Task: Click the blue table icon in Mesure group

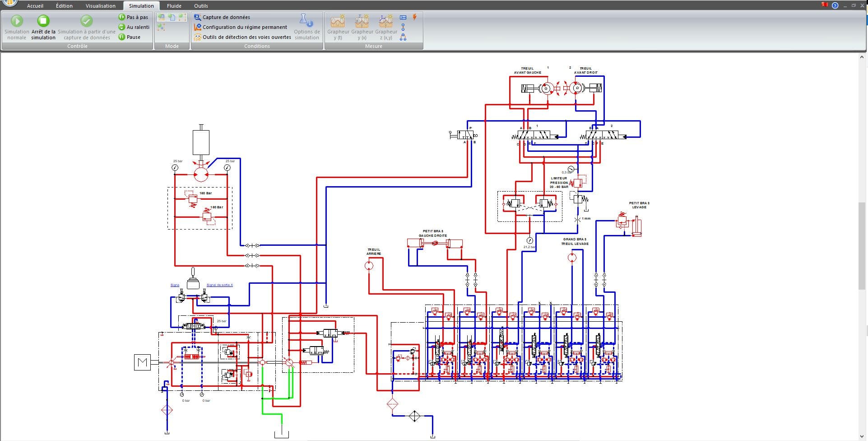Action: [403, 17]
